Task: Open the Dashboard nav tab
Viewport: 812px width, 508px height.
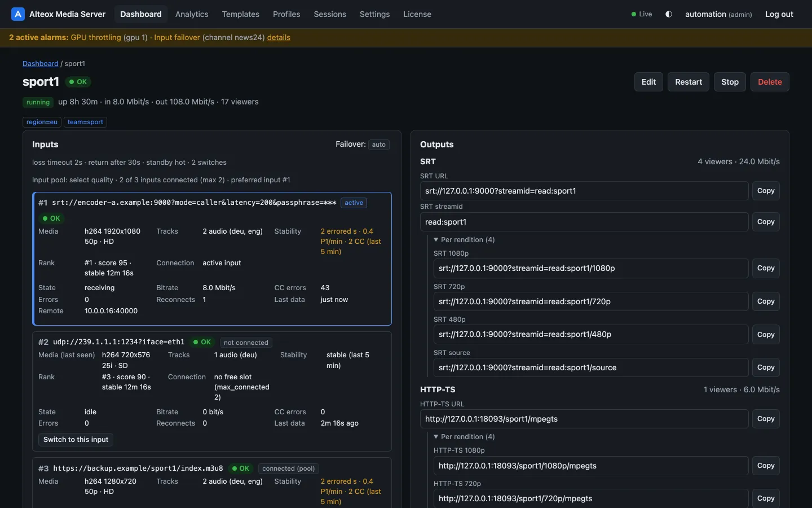Action: coord(141,14)
